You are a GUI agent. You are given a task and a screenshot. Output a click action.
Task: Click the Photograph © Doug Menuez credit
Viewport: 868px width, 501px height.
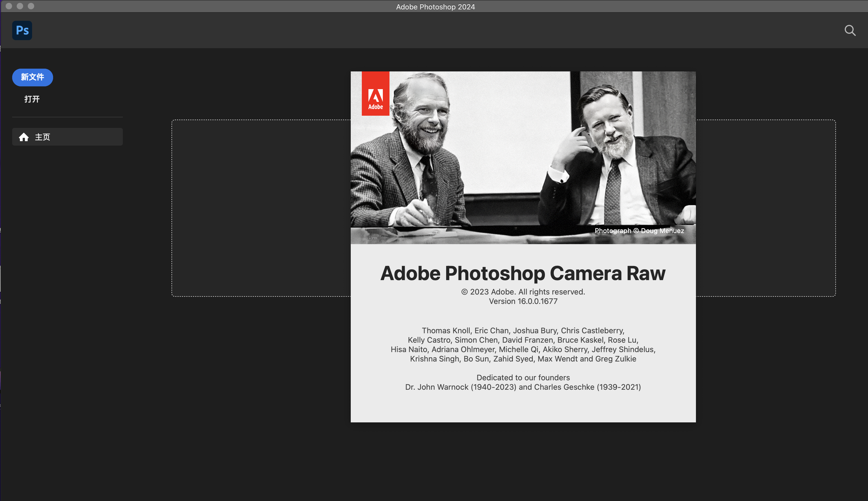coord(639,231)
